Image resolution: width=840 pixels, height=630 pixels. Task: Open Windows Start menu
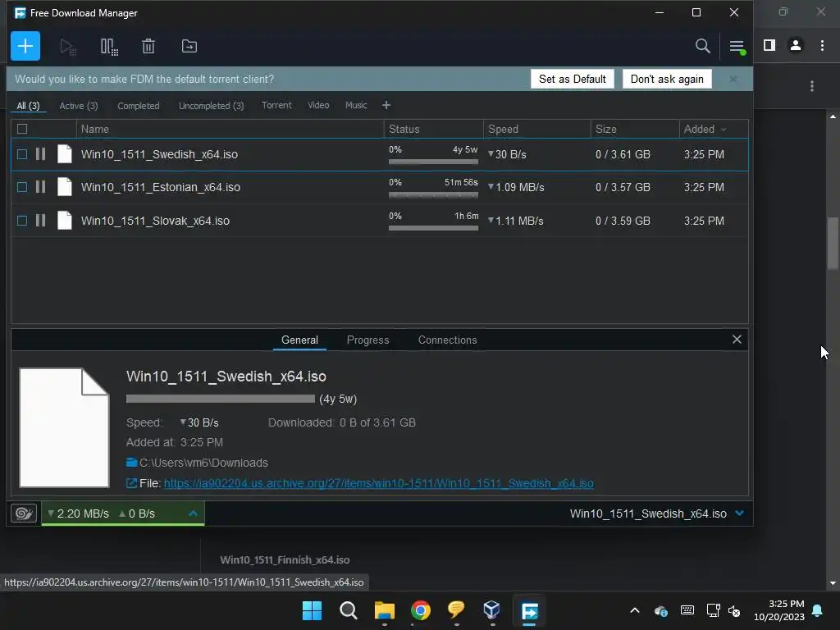tap(312, 610)
